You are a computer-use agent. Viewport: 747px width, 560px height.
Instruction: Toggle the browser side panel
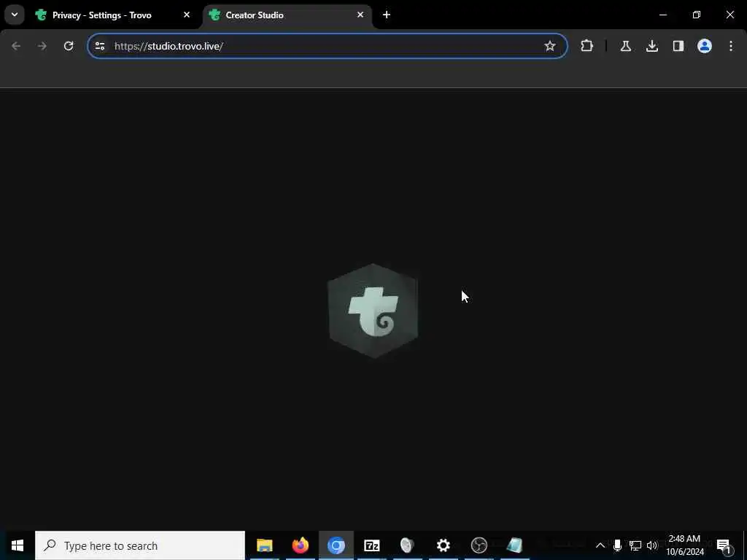678,46
